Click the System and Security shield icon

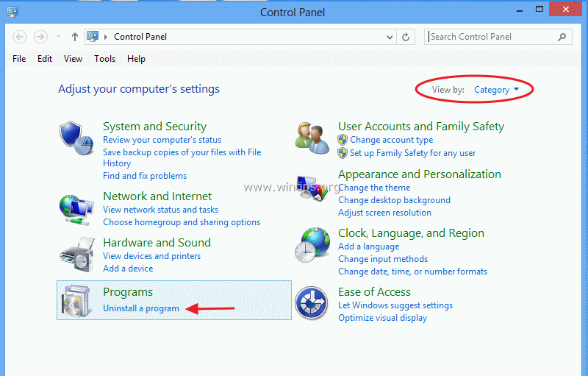[76, 138]
